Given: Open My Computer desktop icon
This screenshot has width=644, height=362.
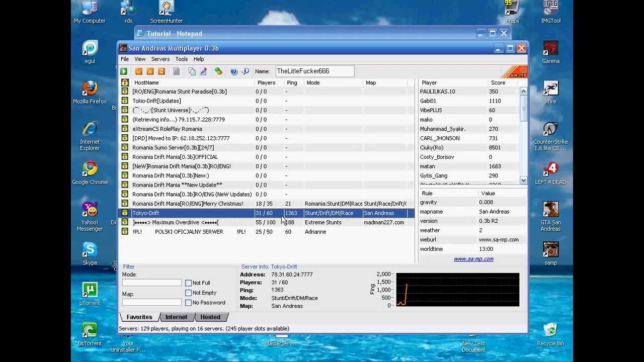Looking at the screenshot, I should [90, 12].
